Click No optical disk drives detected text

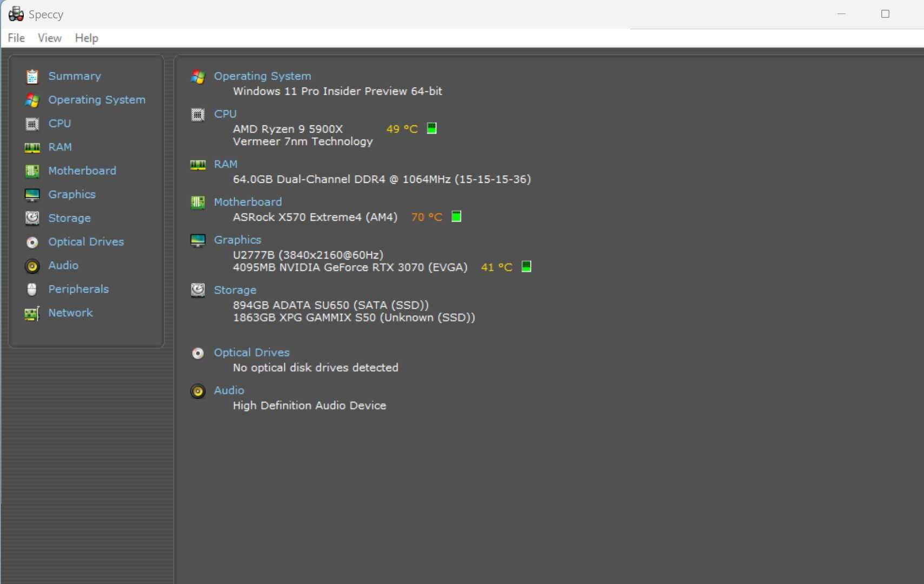(315, 368)
